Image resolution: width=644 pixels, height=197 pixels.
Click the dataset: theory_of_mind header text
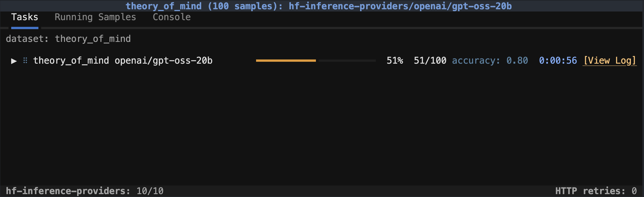pos(68,38)
